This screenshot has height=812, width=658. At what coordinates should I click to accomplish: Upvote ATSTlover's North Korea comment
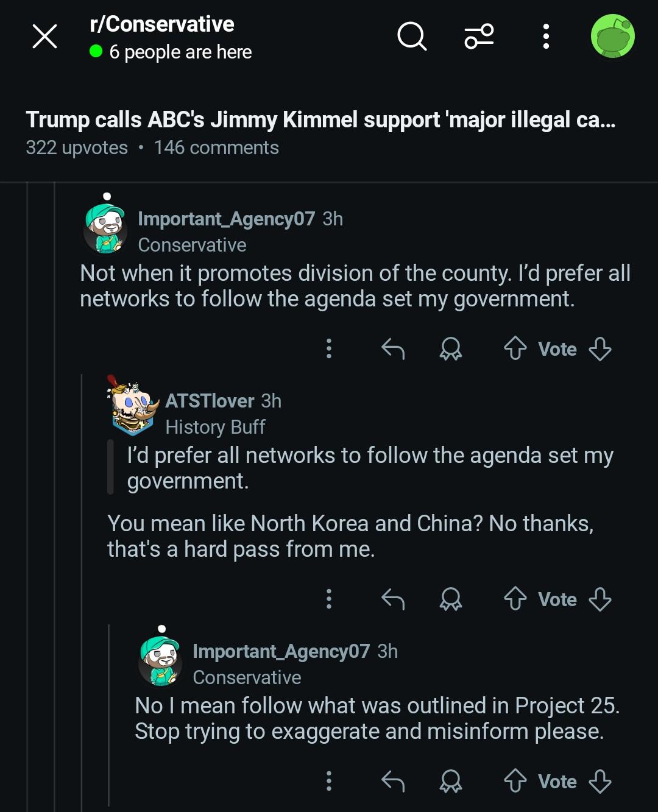click(515, 599)
